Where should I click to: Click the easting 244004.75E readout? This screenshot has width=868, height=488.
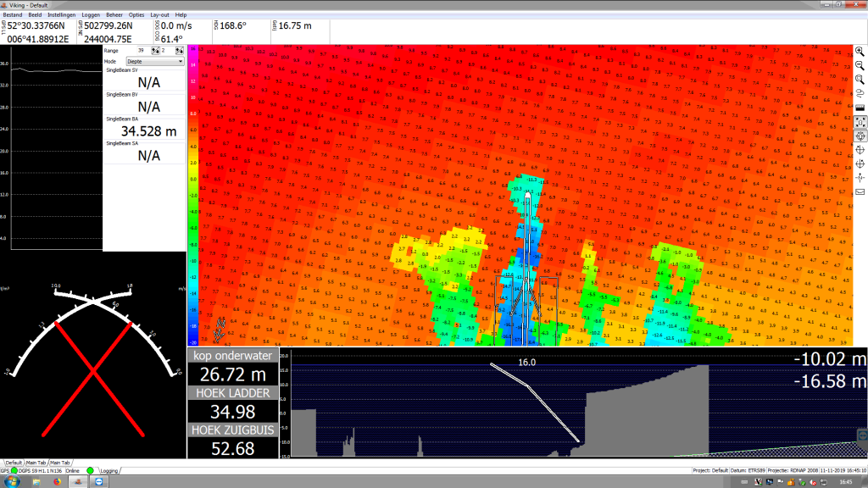point(108,39)
